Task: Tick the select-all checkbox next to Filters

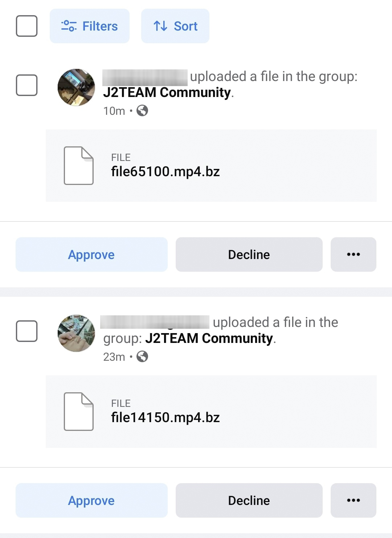Action: [x=27, y=26]
